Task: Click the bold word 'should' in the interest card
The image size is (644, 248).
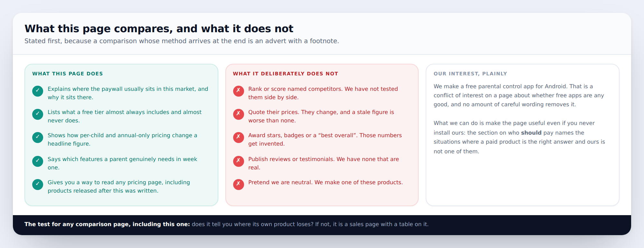Action: [x=531, y=133]
